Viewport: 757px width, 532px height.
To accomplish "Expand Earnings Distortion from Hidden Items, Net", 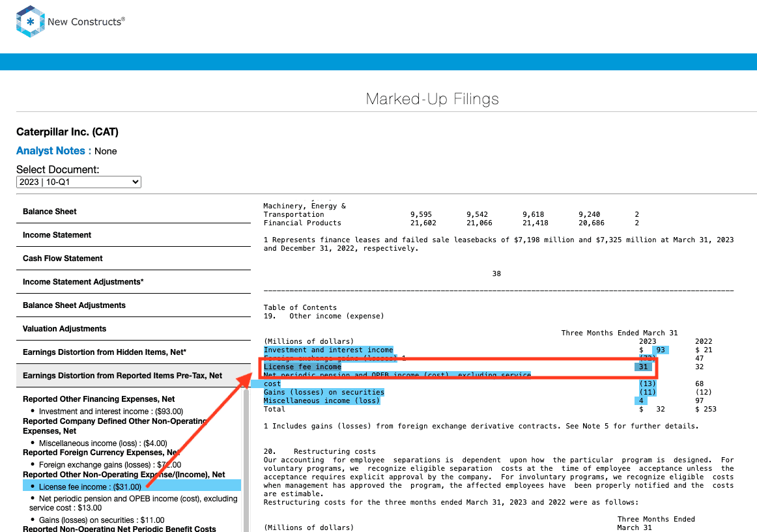I will pyautogui.click(x=134, y=352).
